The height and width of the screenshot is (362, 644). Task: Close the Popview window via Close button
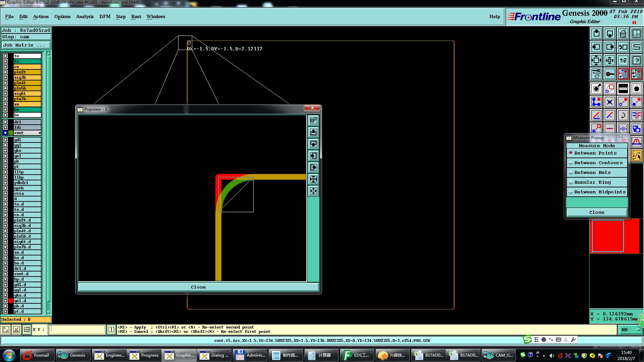tap(198, 287)
